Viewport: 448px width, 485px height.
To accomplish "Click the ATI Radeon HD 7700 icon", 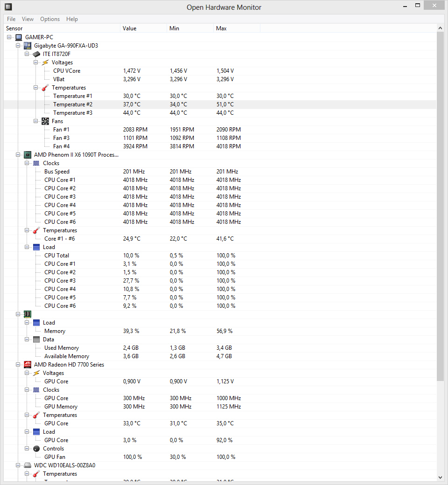I will [28, 364].
